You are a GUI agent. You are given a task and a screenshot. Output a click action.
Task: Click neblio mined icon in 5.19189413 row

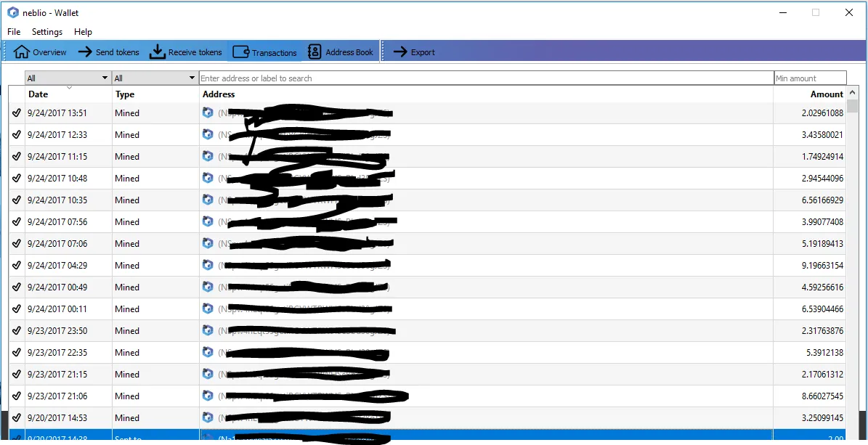tap(208, 243)
